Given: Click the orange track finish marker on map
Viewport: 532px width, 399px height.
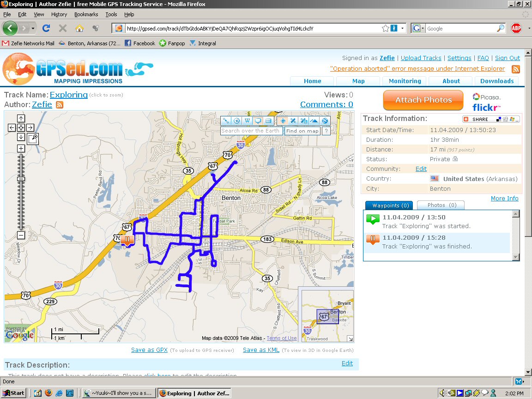Looking at the screenshot, I should (127, 240).
